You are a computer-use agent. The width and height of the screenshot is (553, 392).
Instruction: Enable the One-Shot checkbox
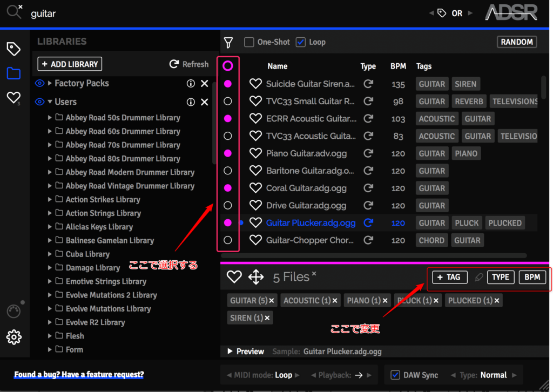click(x=249, y=42)
